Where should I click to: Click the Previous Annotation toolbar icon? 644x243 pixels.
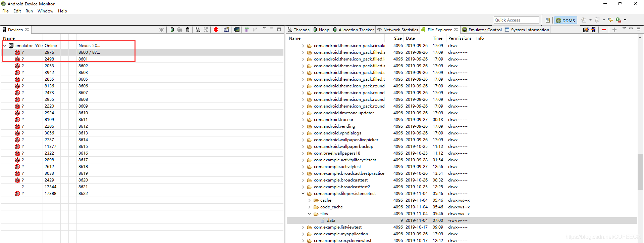[597, 20]
